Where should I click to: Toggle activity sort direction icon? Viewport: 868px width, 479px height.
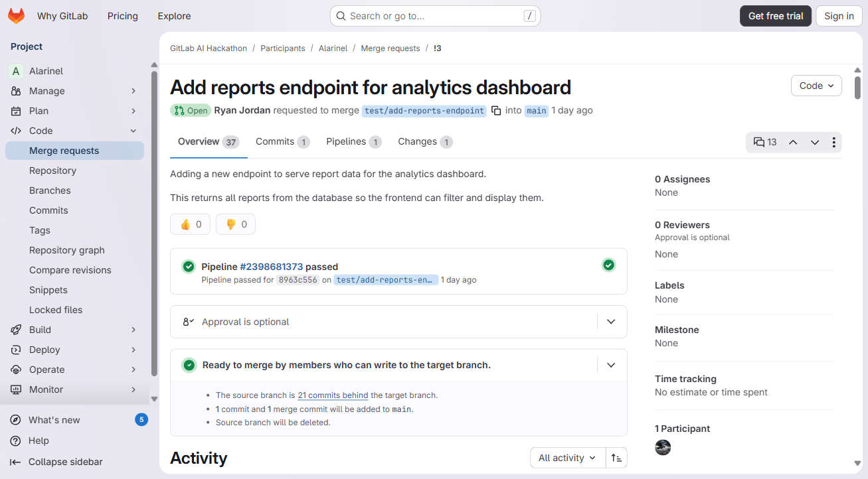(617, 458)
